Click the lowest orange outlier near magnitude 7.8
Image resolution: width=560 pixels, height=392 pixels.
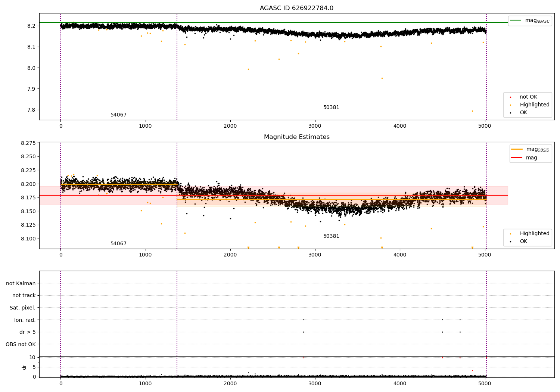click(x=472, y=111)
